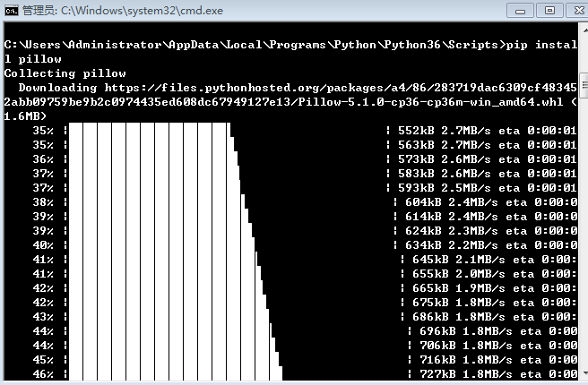Click the progress row reading 645kB
Viewport: 588px width, 385px height.
point(305,259)
